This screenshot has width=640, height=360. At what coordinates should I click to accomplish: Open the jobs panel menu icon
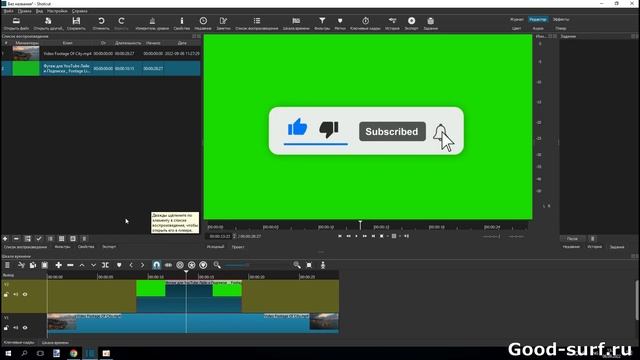pos(593,238)
